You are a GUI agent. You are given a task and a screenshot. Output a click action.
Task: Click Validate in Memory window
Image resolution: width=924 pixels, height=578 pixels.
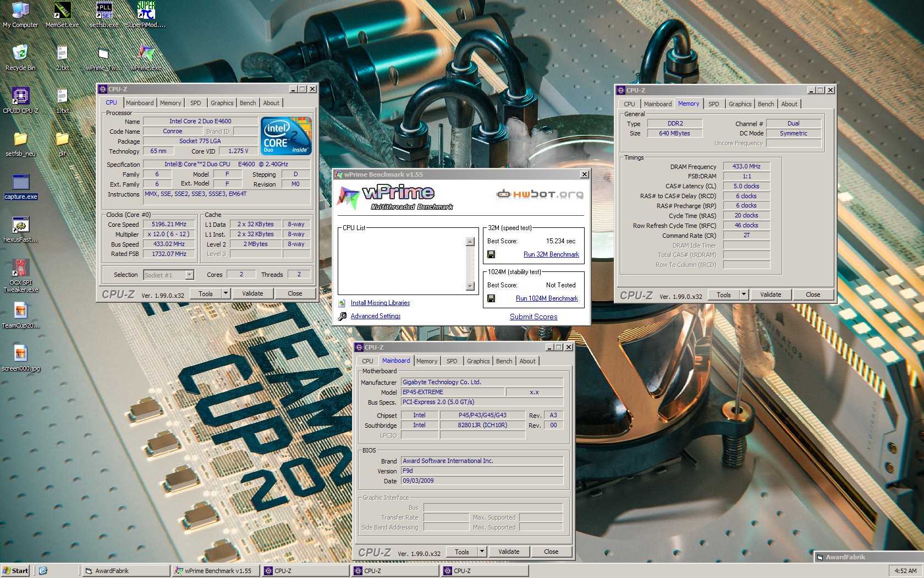coord(771,295)
